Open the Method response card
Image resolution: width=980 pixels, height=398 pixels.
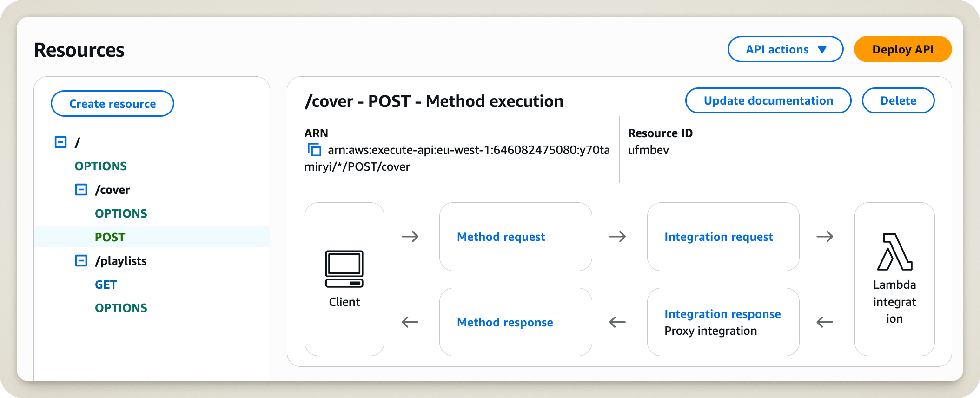516,322
